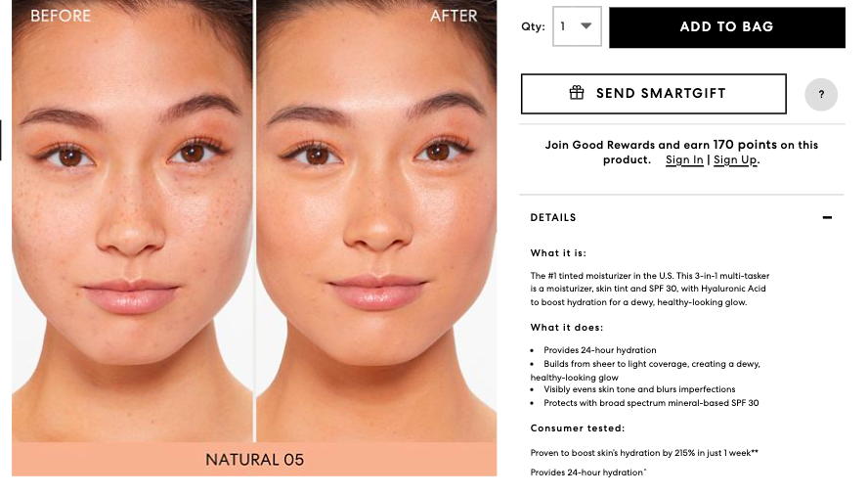The image size is (868, 495).
Task: Open the Qty selector box
Action: click(577, 26)
